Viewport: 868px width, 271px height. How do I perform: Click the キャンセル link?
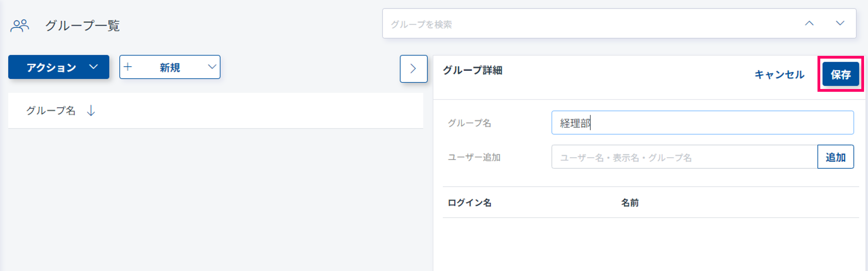point(779,74)
